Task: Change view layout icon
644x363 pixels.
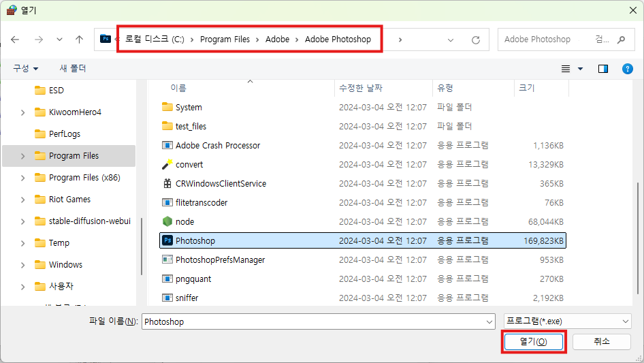Action: [x=566, y=69]
